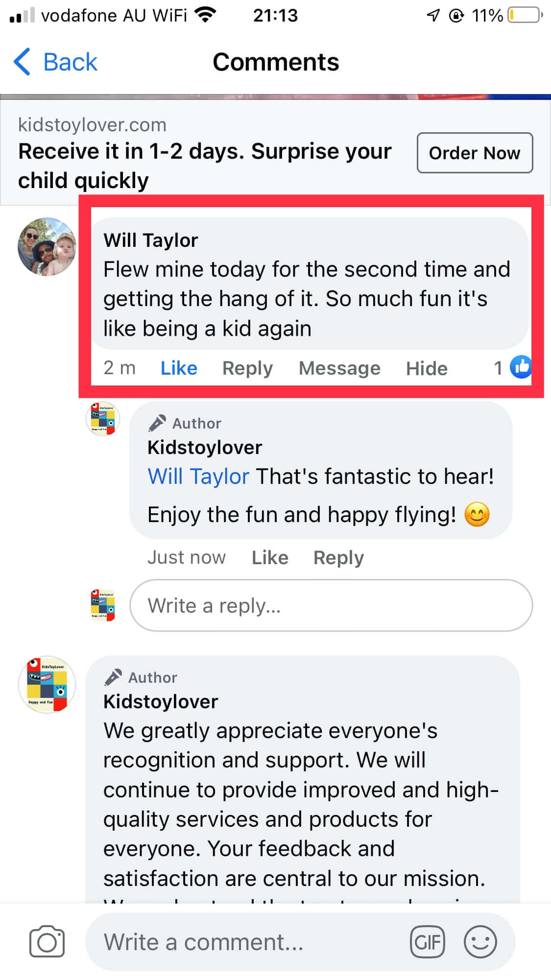Tap the blue thumbs-up reaction icon
Image resolution: width=551 pixels, height=980 pixels.
click(x=521, y=367)
